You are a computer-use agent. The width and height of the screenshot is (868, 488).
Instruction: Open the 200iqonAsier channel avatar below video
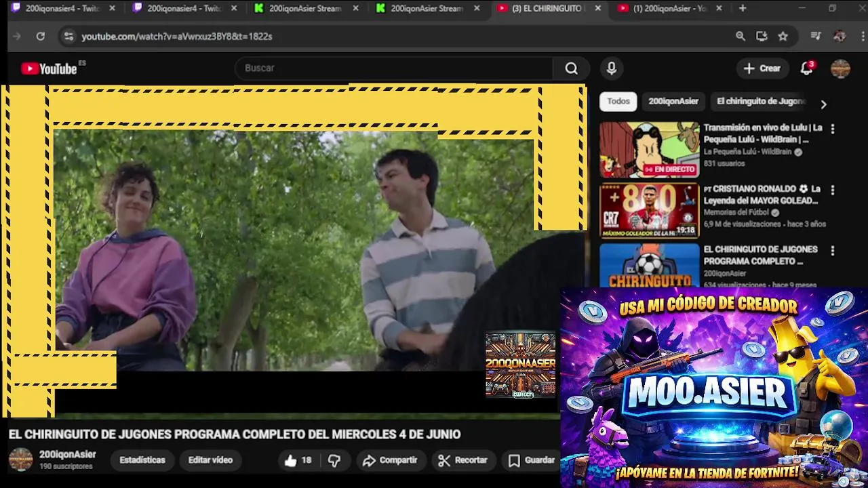[x=20, y=460]
